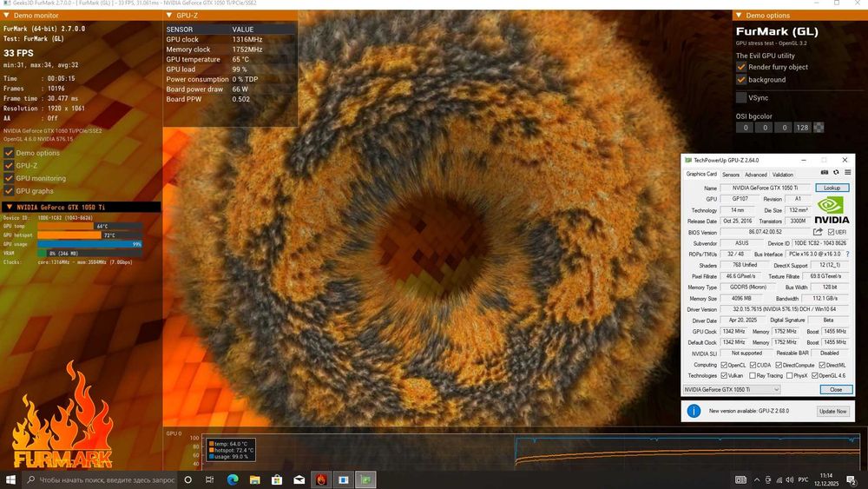Screen dimensions: 868x489
Task: Click the volume speaker tray icon
Action: pos(789,479)
